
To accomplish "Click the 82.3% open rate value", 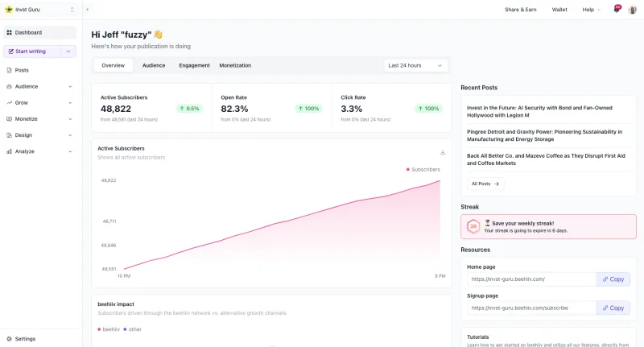I will (x=234, y=109).
